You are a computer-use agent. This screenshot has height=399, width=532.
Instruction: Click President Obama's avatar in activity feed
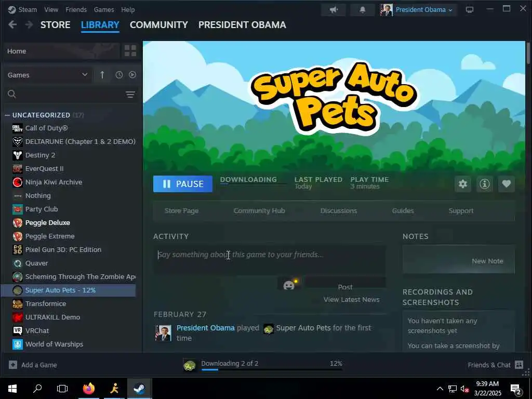[163, 333]
